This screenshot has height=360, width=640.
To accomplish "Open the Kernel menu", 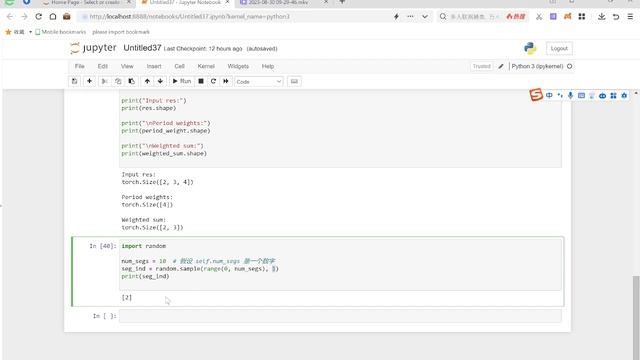I will coord(206,66).
